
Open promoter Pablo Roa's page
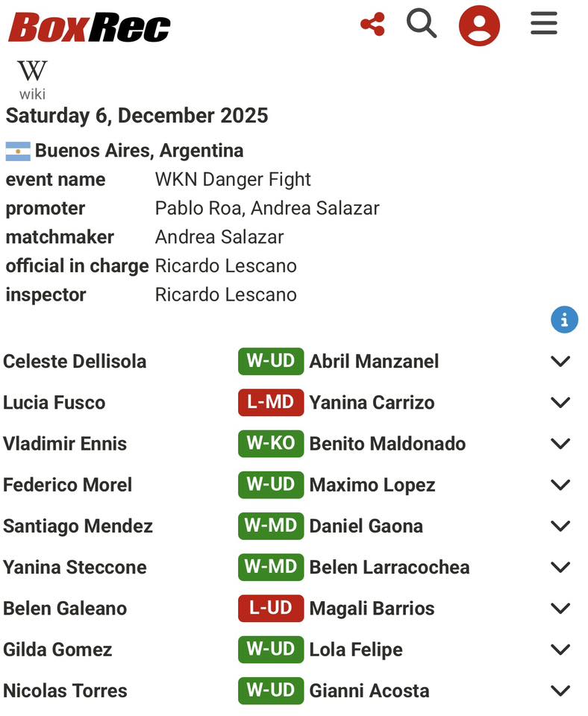pos(198,208)
